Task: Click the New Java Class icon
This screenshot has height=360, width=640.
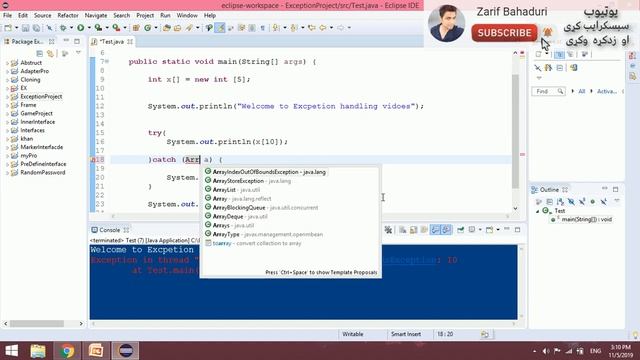Action: pos(148,28)
